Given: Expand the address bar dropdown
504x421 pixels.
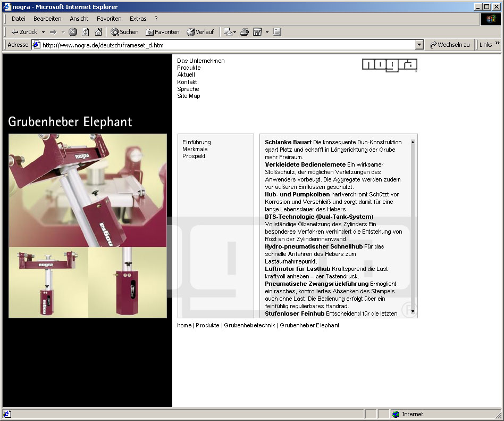Looking at the screenshot, I should point(419,45).
